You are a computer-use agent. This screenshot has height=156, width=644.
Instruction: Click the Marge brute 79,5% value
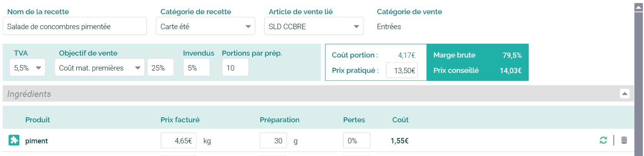click(x=512, y=55)
